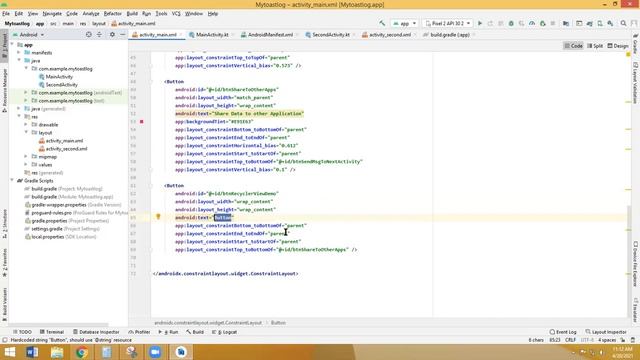Open the VCS menu
The width and height of the screenshot is (640, 360).
click(176, 13)
